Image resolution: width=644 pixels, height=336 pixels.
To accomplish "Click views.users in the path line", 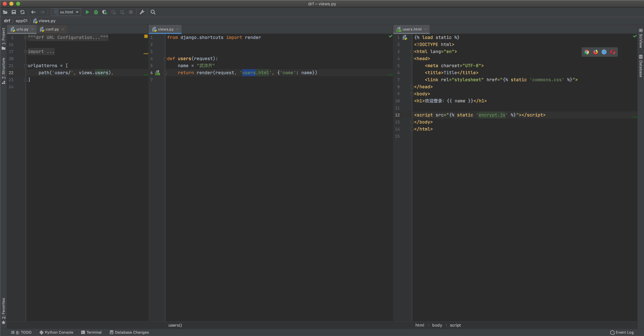I will (x=93, y=73).
